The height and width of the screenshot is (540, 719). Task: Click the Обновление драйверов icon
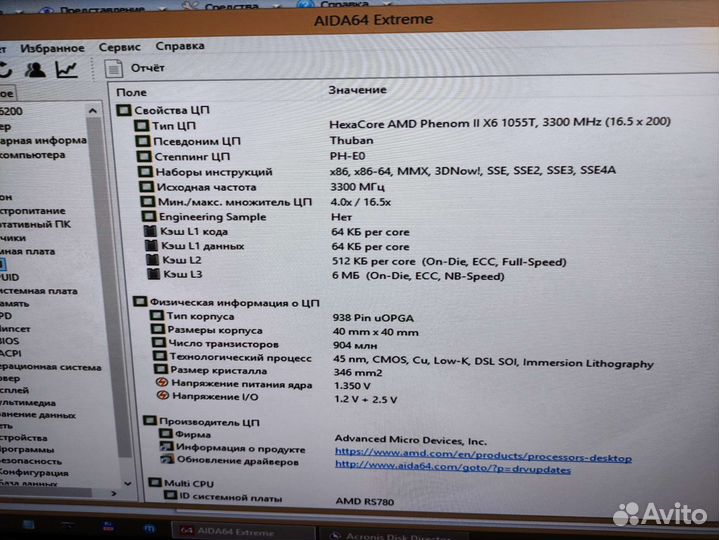point(167,459)
